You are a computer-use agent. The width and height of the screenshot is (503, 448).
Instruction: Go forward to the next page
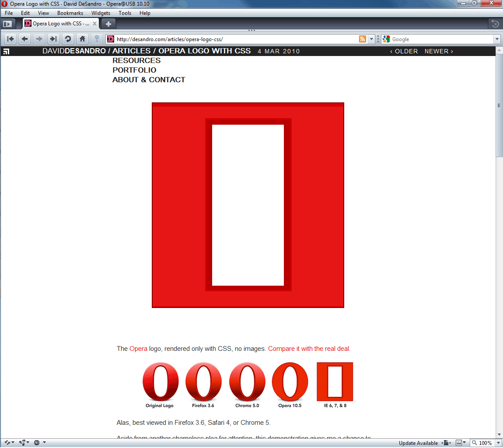point(39,39)
